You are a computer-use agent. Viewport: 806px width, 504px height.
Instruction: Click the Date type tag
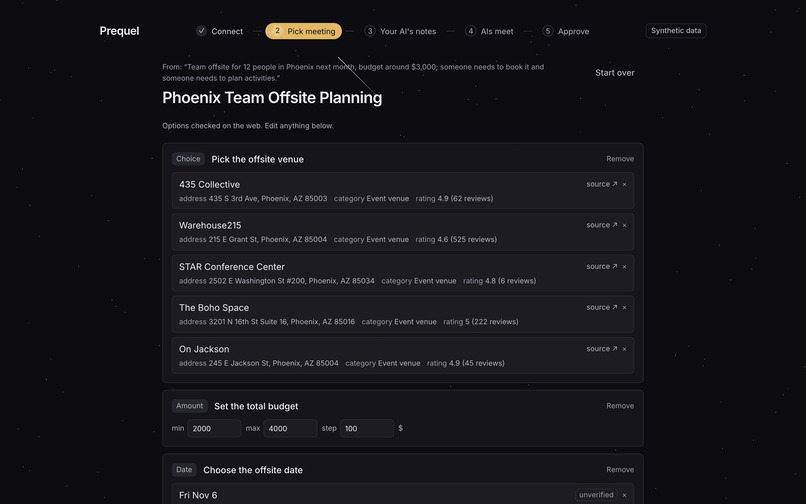point(184,470)
